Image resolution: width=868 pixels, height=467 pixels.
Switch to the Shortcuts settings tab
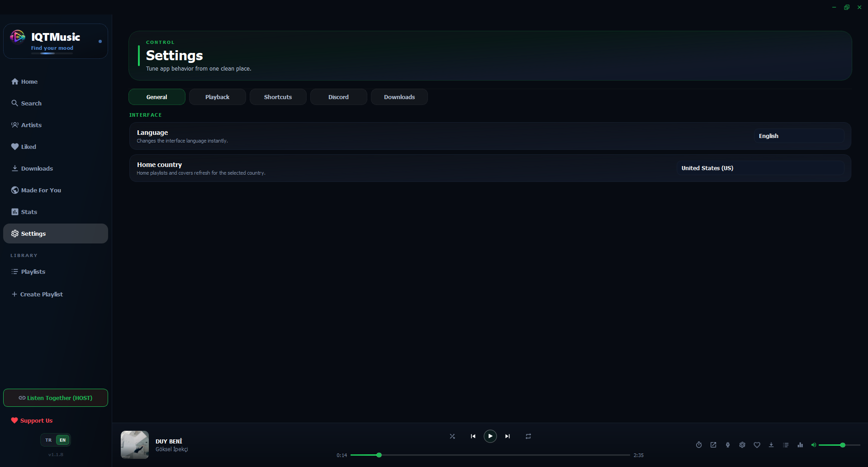(x=278, y=97)
